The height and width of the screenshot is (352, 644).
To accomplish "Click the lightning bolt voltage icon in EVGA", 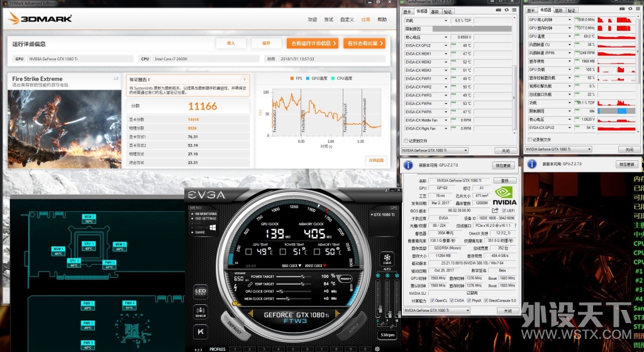I will [235, 288].
